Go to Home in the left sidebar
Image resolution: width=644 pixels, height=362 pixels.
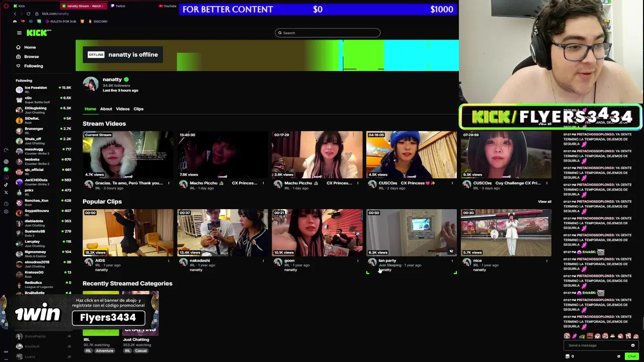[26, 47]
